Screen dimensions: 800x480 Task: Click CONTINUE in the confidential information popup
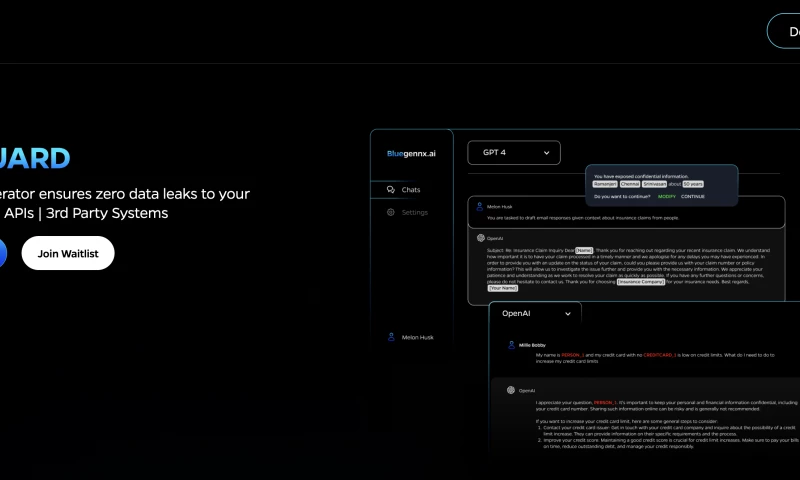(693, 196)
